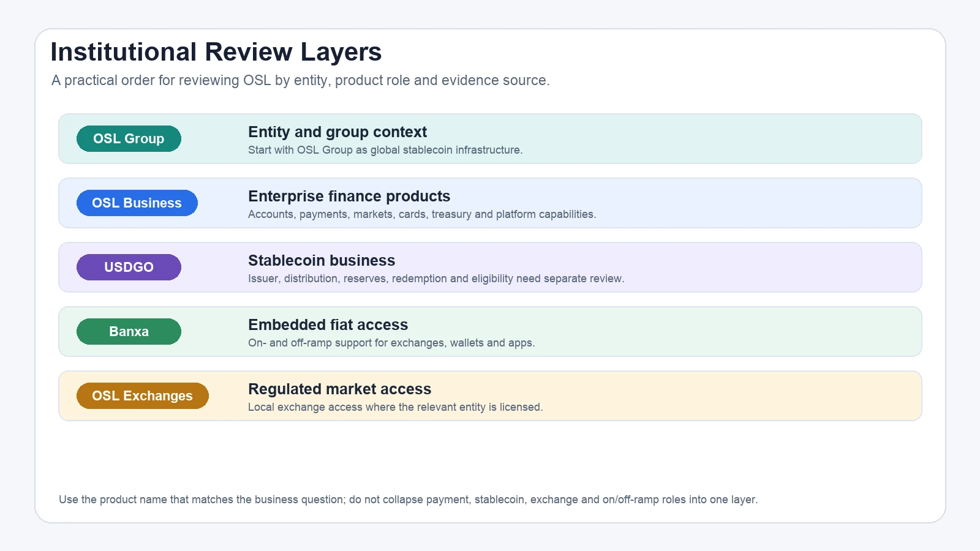Click the OSL Group pill badge
This screenshot has width=980, height=551.
(129, 138)
